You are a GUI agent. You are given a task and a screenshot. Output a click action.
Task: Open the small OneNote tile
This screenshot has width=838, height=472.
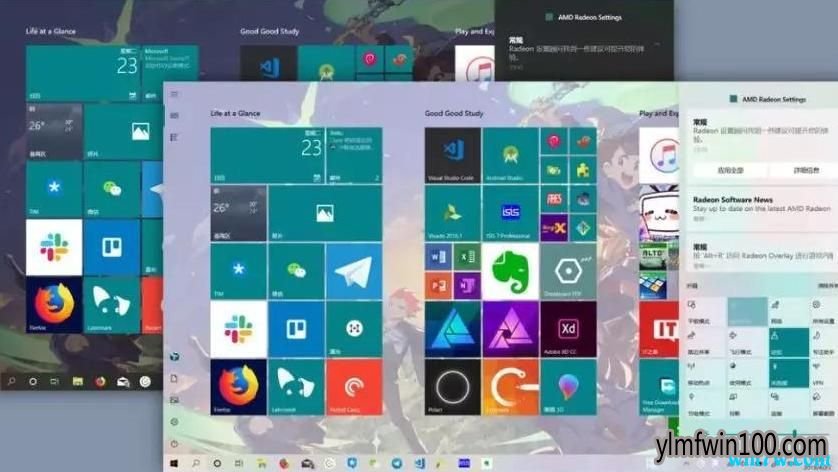467,286
